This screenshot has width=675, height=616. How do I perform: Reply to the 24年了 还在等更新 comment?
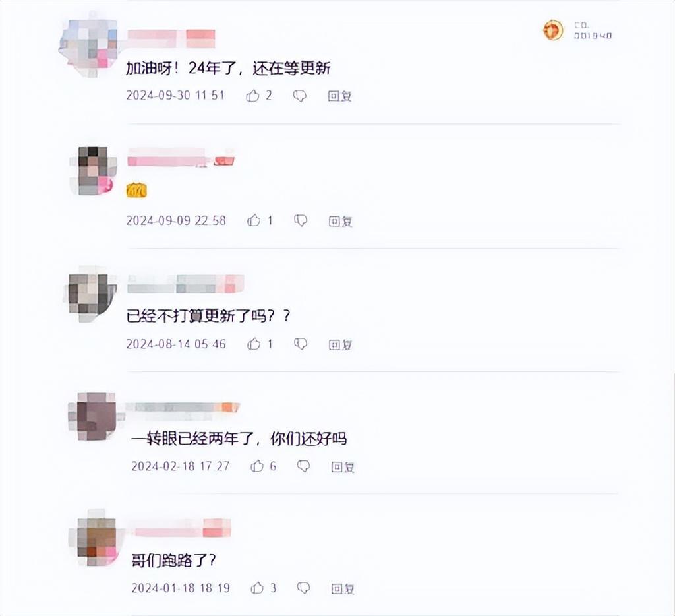339,96
